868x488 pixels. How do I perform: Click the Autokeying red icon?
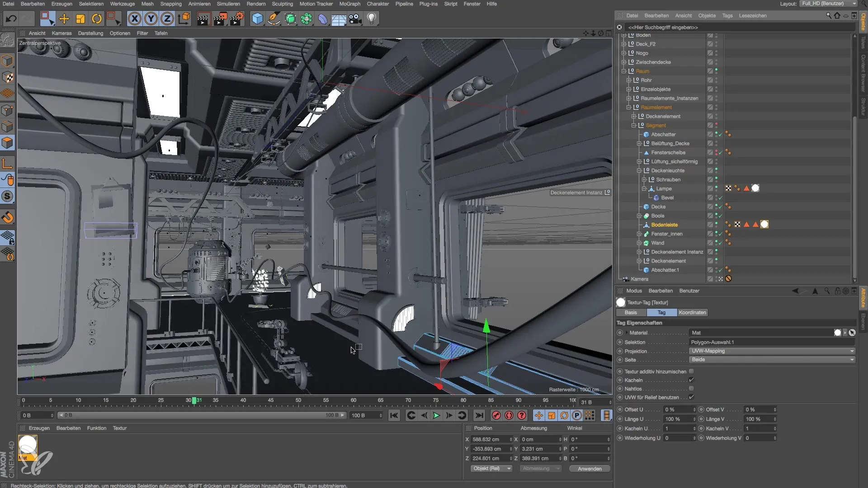point(509,415)
